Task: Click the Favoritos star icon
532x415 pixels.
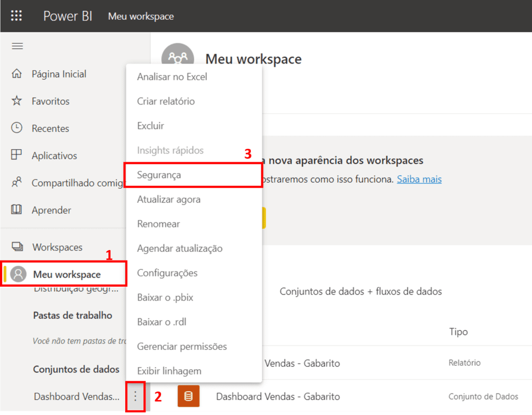Action: click(17, 100)
